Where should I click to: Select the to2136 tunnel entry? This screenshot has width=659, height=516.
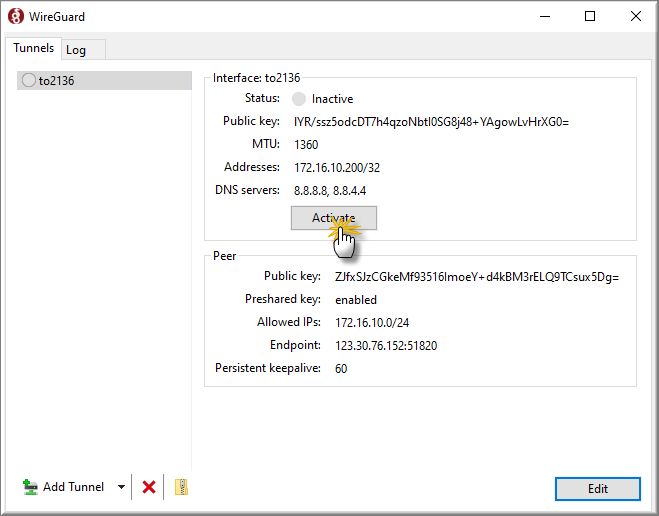tap(104, 80)
